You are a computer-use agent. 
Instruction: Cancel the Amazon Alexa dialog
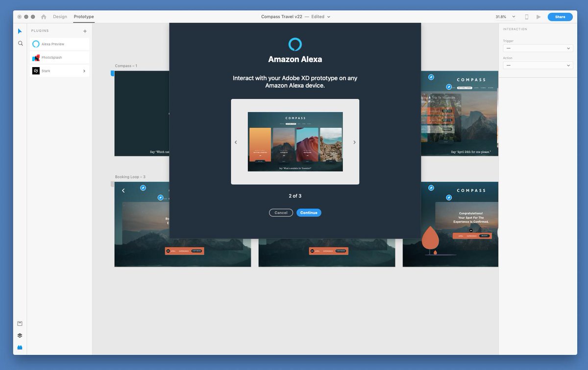click(x=281, y=213)
